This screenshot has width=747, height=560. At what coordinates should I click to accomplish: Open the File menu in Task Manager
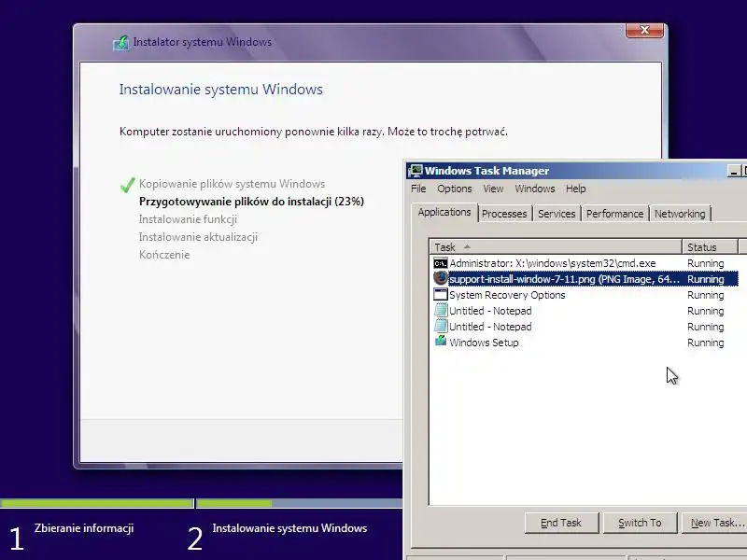(x=418, y=189)
